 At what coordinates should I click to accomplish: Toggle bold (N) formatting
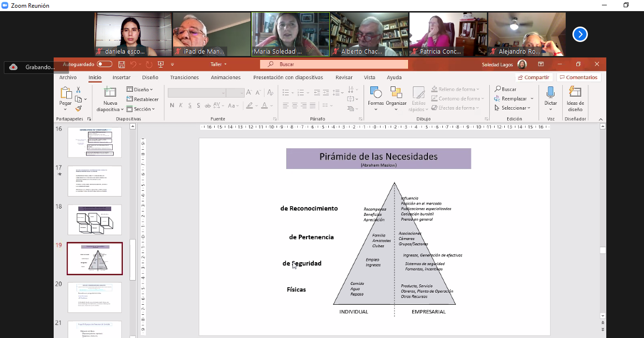point(172,106)
